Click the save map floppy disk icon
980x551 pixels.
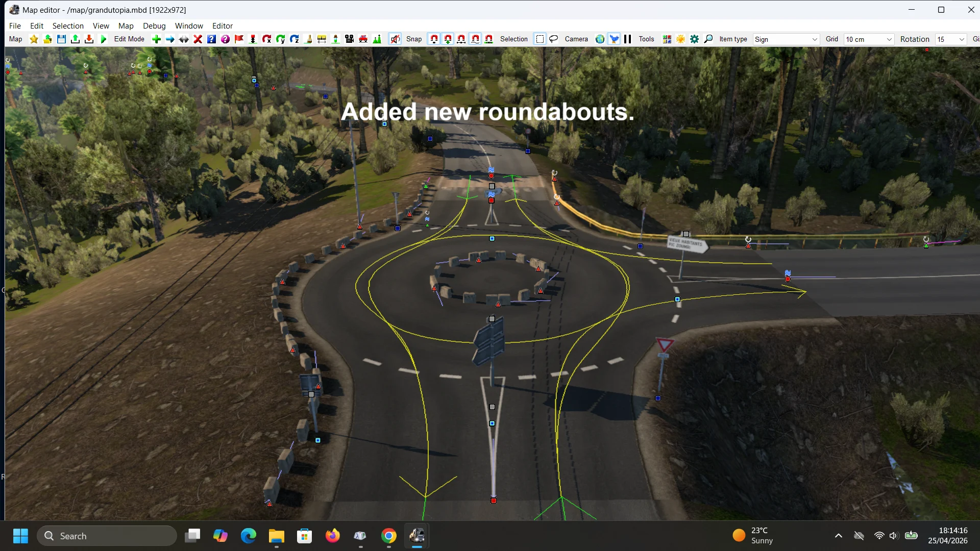[x=61, y=39]
